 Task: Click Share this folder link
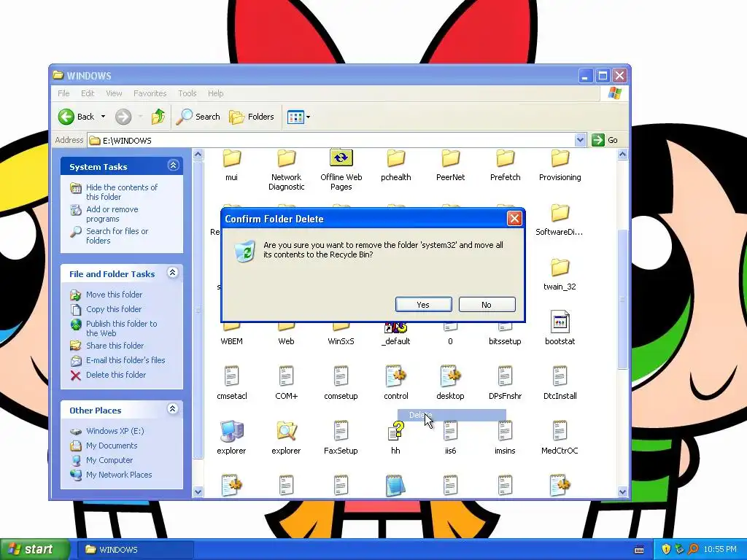pos(115,346)
